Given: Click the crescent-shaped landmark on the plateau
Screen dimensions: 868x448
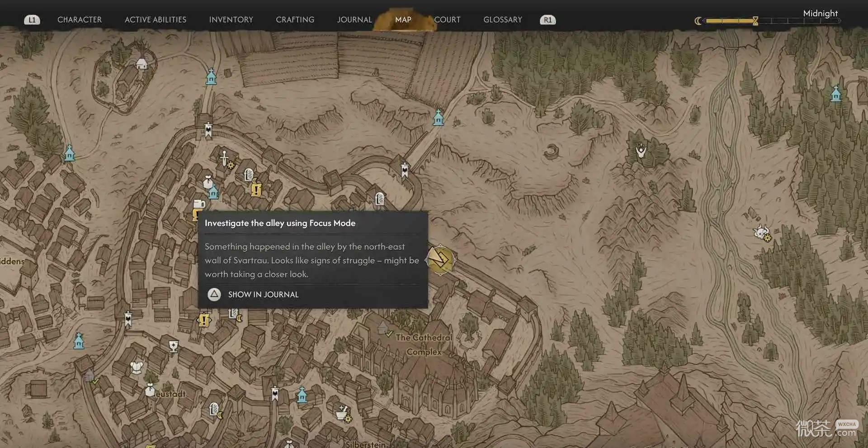Looking at the screenshot, I should [552, 152].
